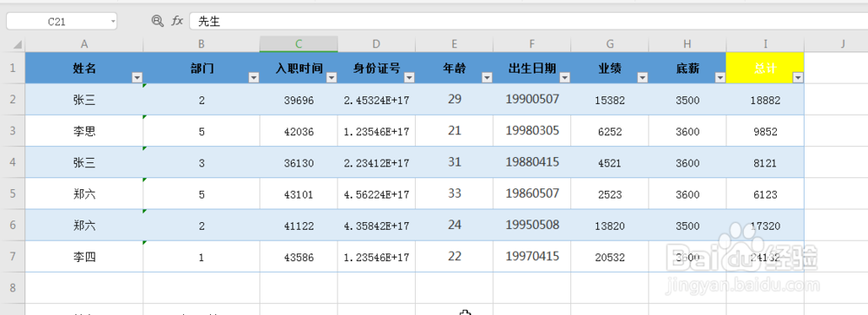Viewport: 868px width, 315px height.
Task: Open the 入职时间 column filter dropdown
Action: click(x=331, y=78)
